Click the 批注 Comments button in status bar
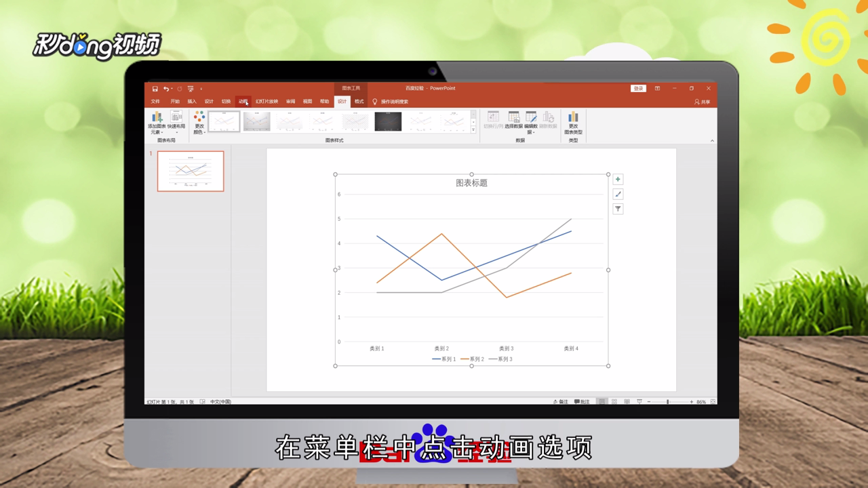 582,402
